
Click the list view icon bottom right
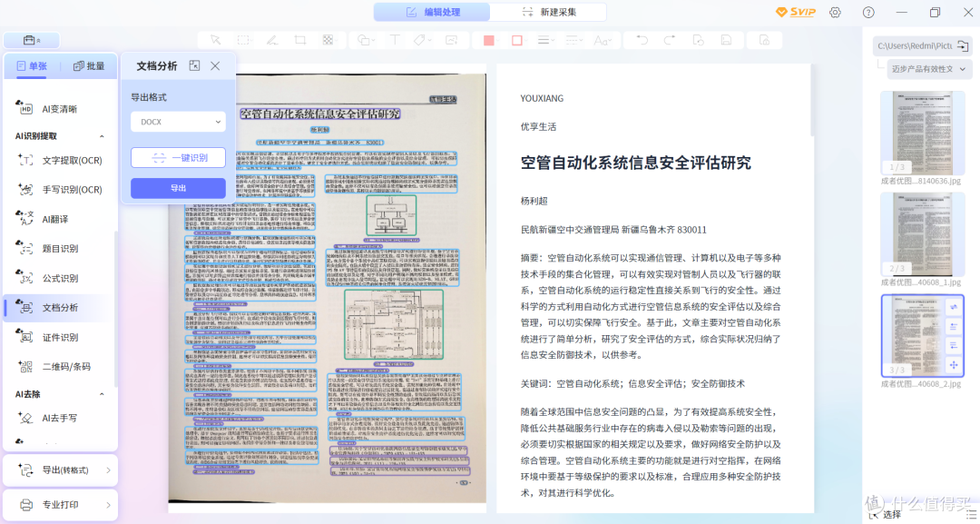[971, 514]
